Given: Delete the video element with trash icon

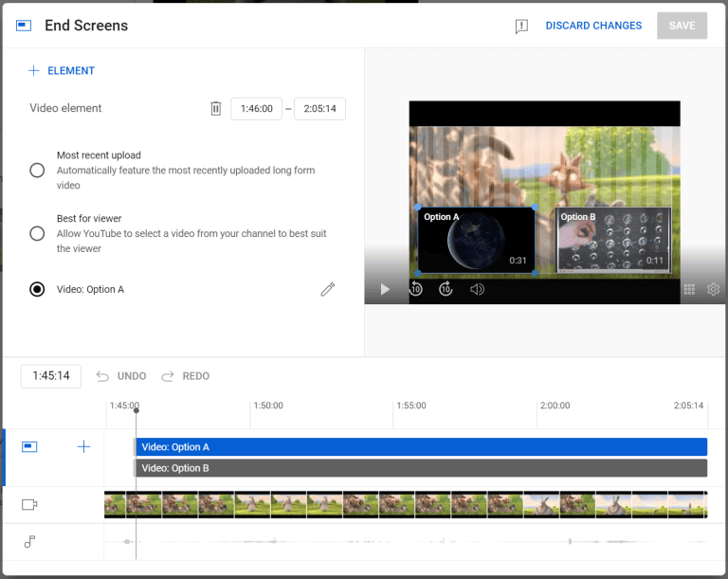Looking at the screenshot, I should (215, 108).
